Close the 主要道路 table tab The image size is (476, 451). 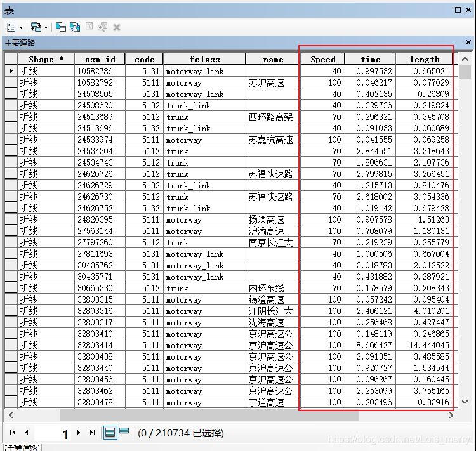(x=468, y=42)
